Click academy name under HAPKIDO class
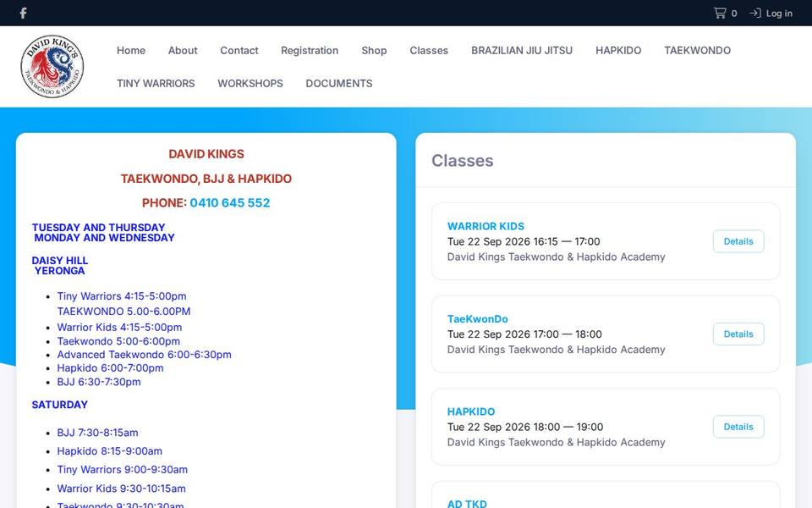This screenshot has height=508, width=812. click(557, 443)
